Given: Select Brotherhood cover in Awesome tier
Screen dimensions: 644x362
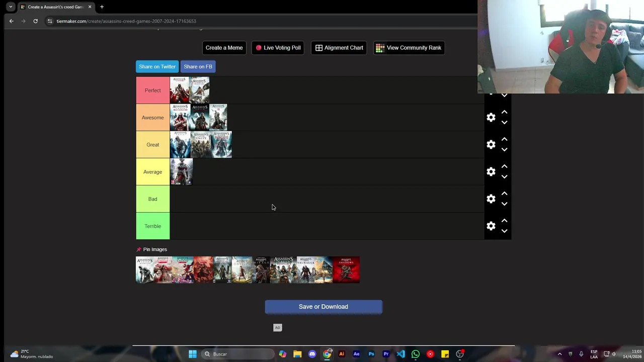Looking at the screenshot, I should (x=180, y=118).
